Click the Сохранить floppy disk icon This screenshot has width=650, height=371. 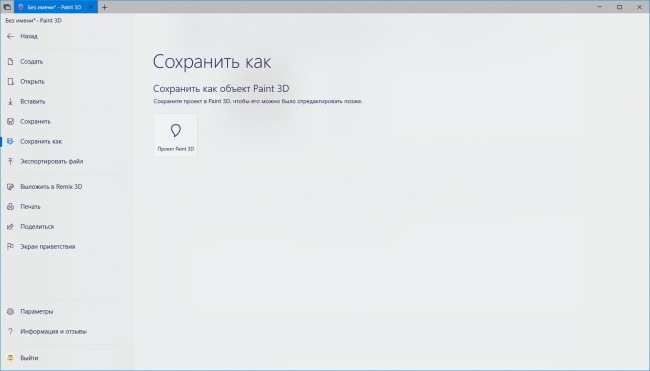pos(10,121)
